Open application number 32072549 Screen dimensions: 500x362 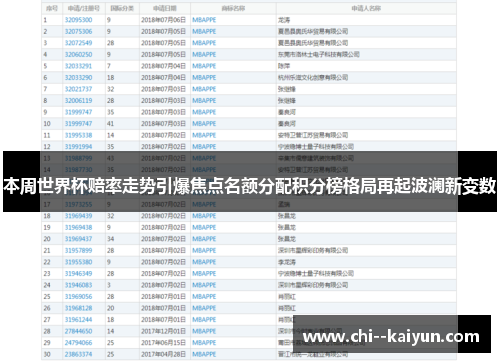click(78, 43)
